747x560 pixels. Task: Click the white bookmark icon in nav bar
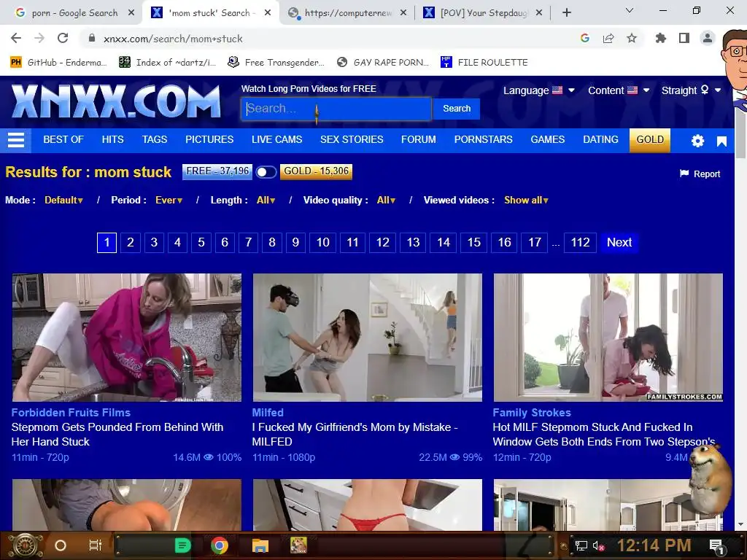click(x=721, y=141)
